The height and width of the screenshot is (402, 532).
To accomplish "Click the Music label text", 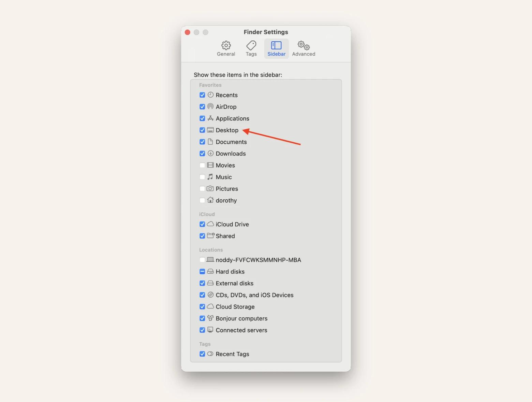I will 224,177.
